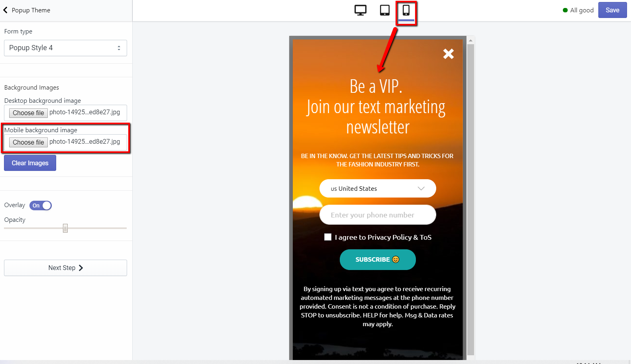
Task: Select the mobile preview icon
Action: click(406, 10)
